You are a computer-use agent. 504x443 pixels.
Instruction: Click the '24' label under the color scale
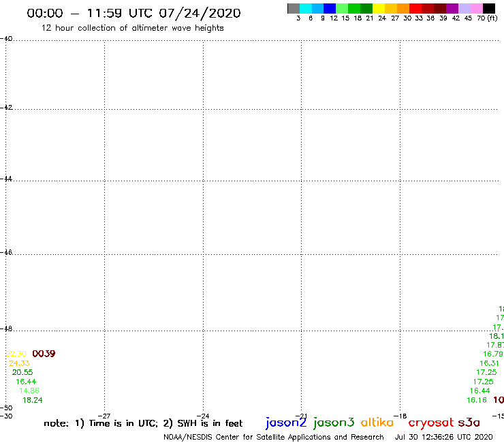382,18
